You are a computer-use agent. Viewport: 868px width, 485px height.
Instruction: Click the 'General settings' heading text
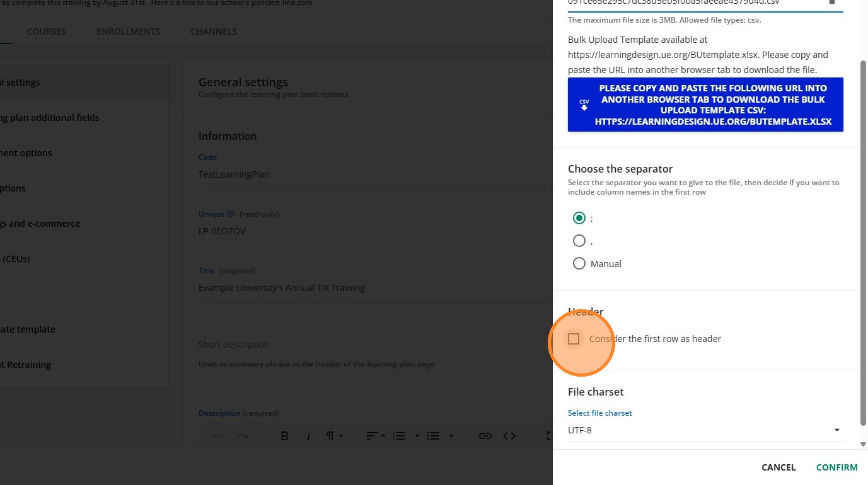coord(243,82)
